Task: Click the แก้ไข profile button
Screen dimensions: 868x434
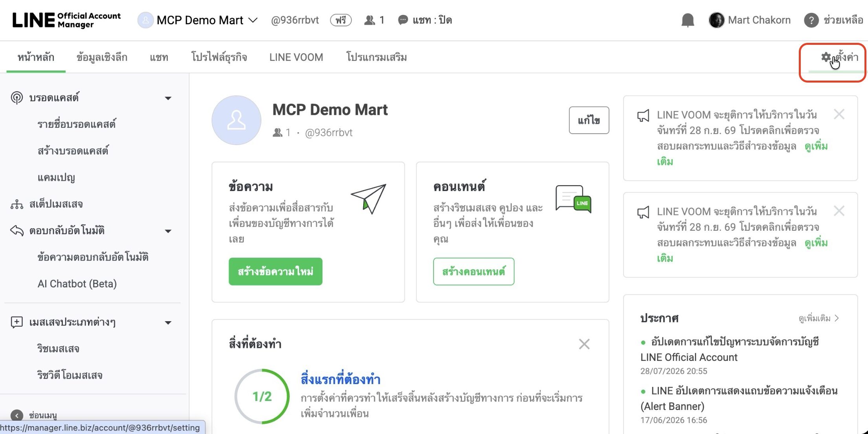Action: coord(589,120)
